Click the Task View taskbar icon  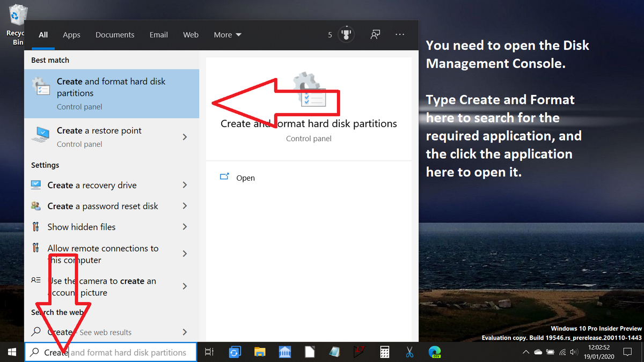point(209,352)
